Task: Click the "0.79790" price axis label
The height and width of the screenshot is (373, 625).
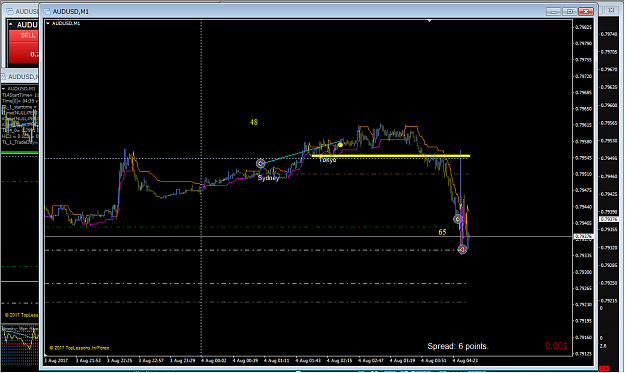Action: 583,43
